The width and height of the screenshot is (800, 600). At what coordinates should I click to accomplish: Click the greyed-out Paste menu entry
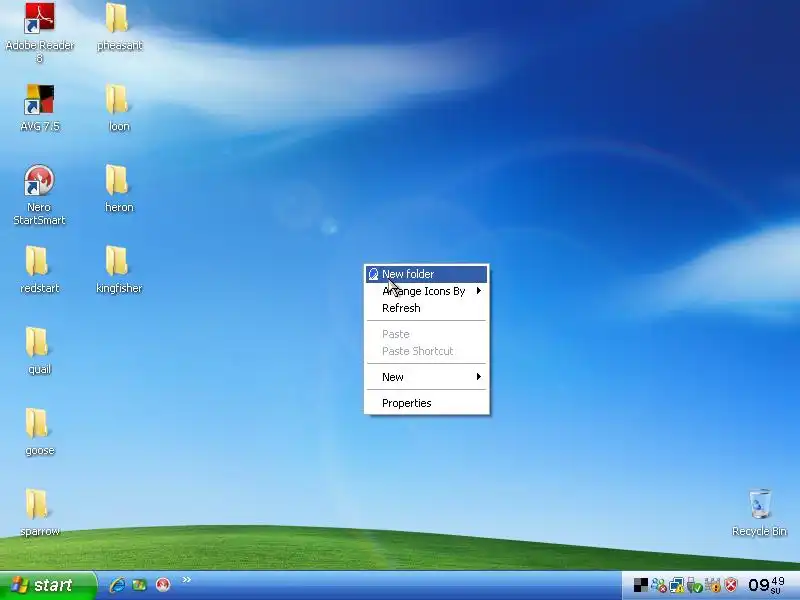[427, 334]
